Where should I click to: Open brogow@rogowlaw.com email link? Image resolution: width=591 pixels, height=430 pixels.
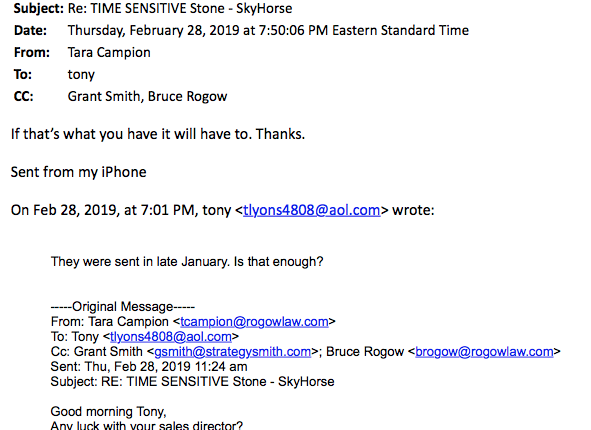click(x=484, y=352)
